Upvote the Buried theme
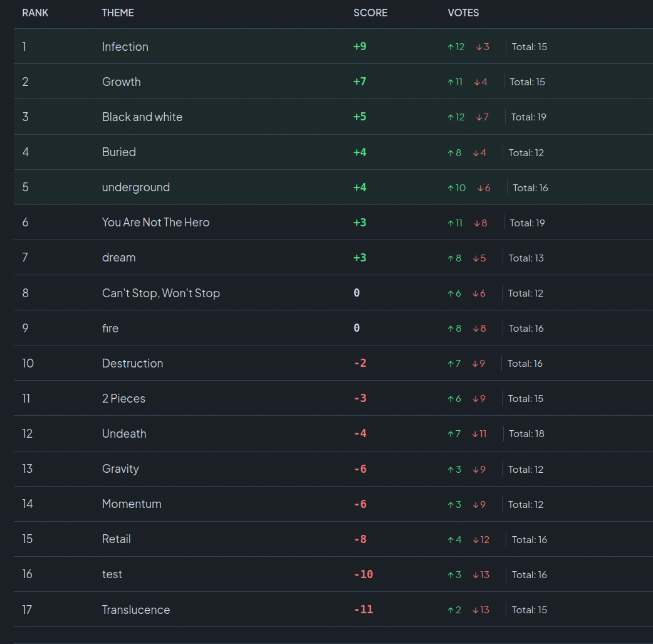The height and width of the screenshot is (644, 653). (451, 152)
